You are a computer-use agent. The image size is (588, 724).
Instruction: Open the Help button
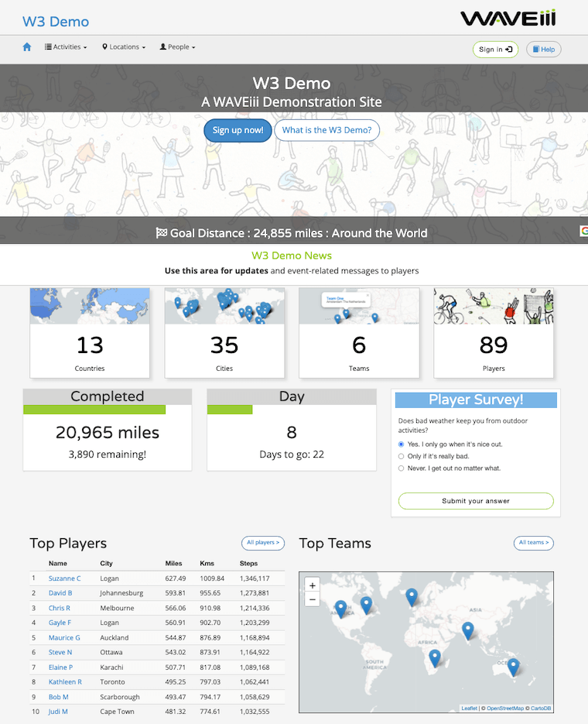click(x=544, y=50)
